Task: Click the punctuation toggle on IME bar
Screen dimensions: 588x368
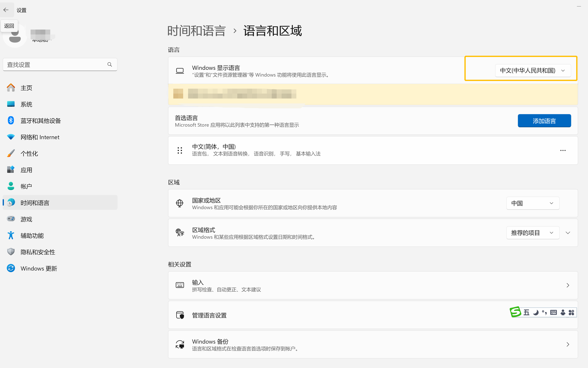Action: 544,313
